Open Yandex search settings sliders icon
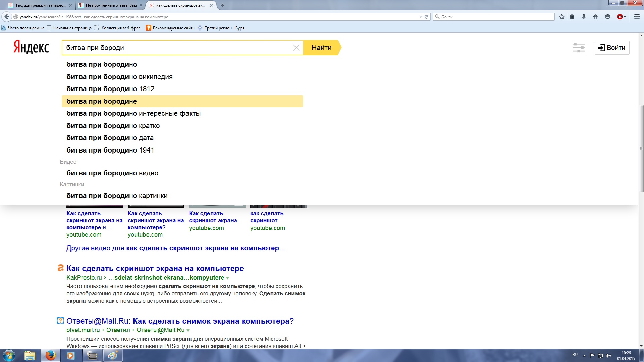This screenshot has width=644, height=362. tap(579, 48)
